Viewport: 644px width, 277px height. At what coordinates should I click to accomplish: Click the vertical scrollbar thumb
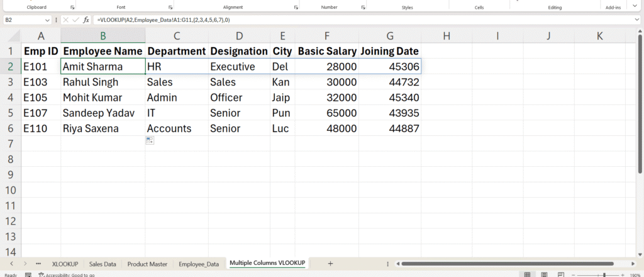coord(640,104)
